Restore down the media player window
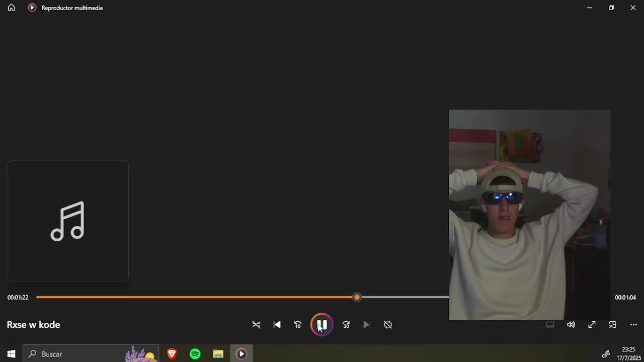The image size is (644, 362). [x=611, y=8]
